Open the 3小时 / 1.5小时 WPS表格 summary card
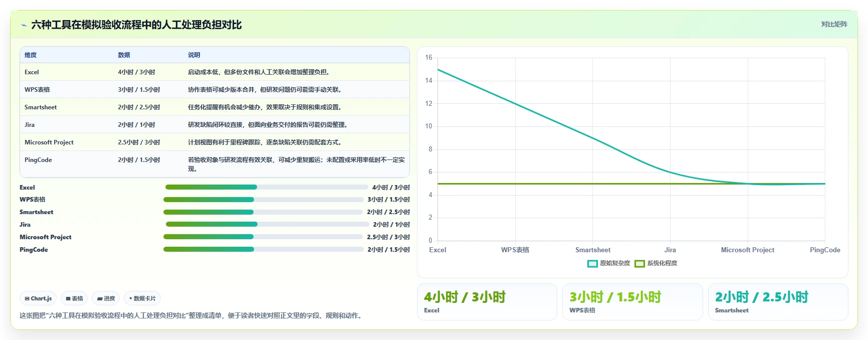Viewport: 868px width, 340px height. click(x=632, y=302)
